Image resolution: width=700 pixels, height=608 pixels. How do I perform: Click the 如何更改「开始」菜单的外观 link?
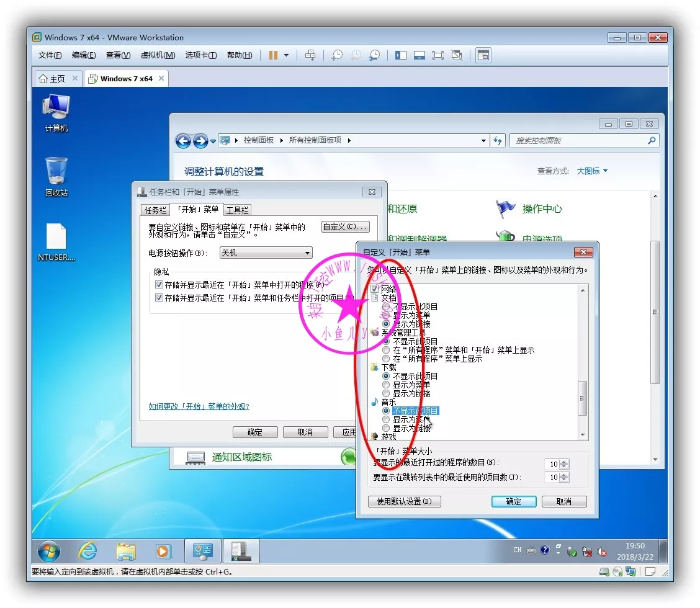coord(199,406)
